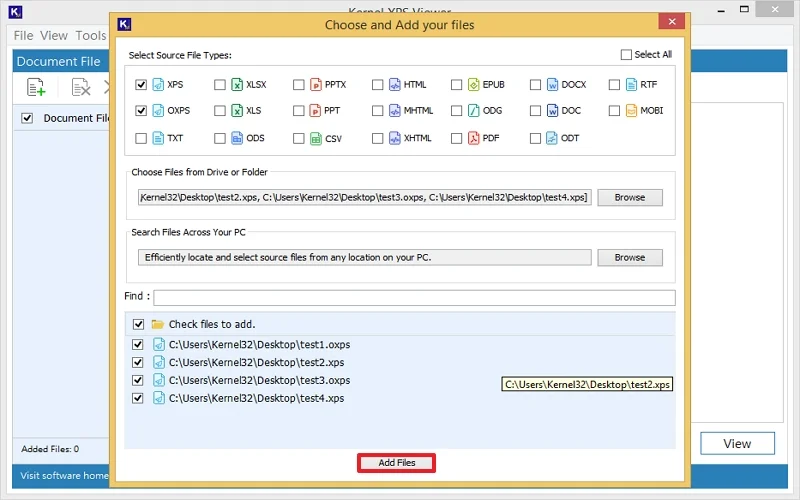Uncheck the test2.xps file checkbox

pos(138,362)
